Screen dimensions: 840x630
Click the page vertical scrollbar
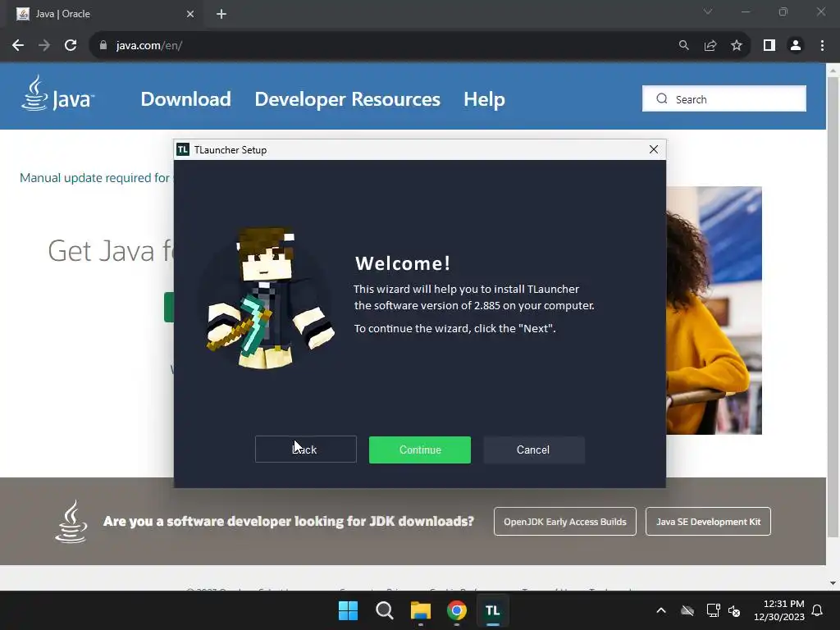[833, 307]
